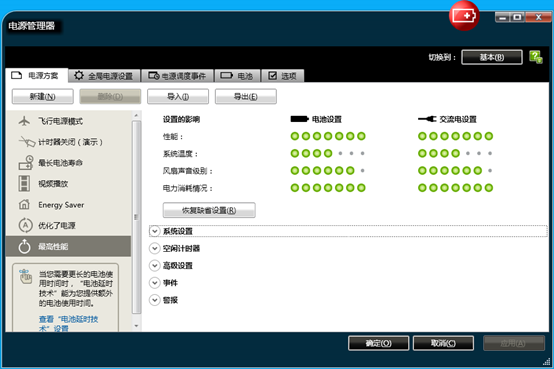Select the 优化了电源 auto icon
The width and height of the screenshot is (554, 369).
25,225
